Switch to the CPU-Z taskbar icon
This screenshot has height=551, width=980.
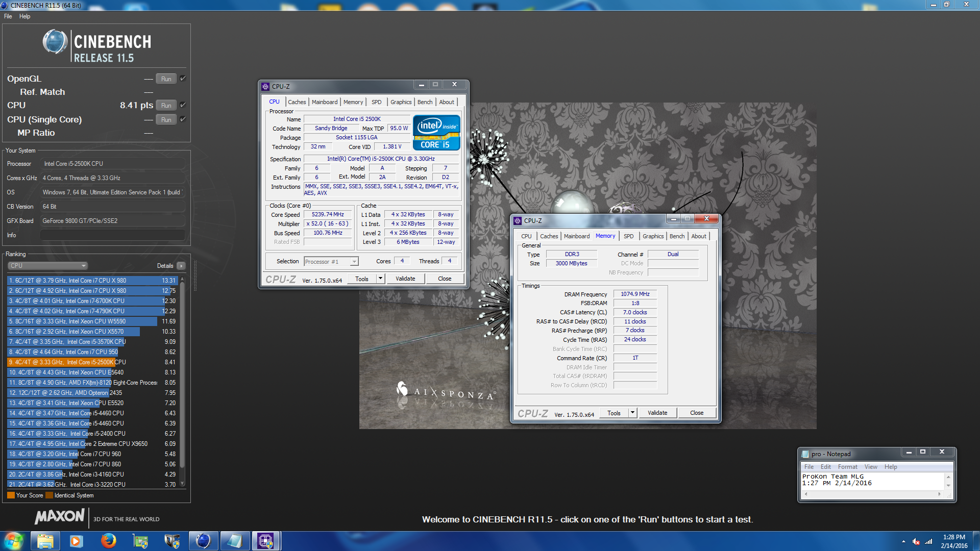click(266, 541)
